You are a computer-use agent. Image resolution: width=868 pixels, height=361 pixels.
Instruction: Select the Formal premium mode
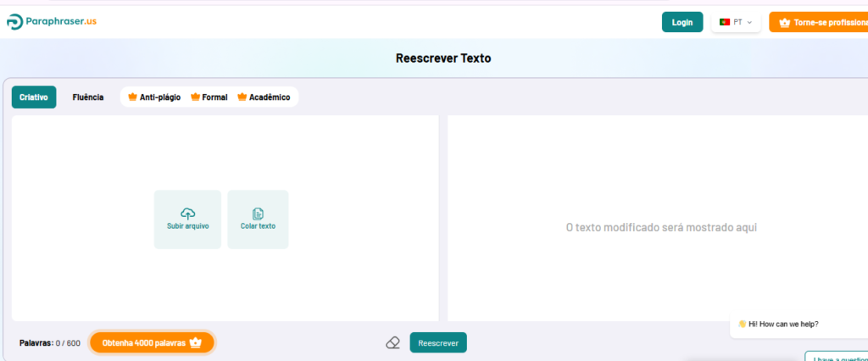tap(209, 97)
